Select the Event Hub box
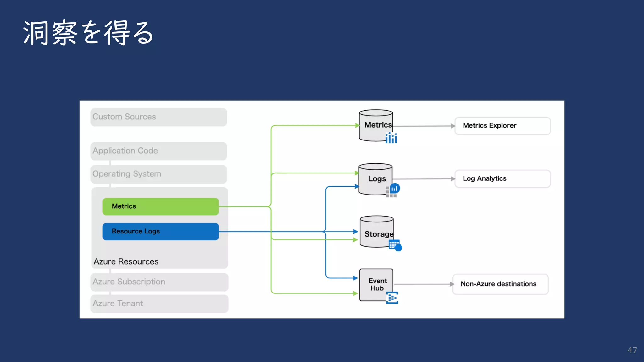 point(376,284)
